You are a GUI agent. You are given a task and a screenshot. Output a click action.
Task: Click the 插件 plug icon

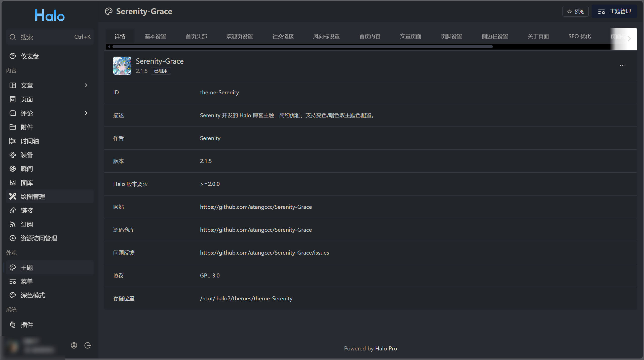pos(13,325)
